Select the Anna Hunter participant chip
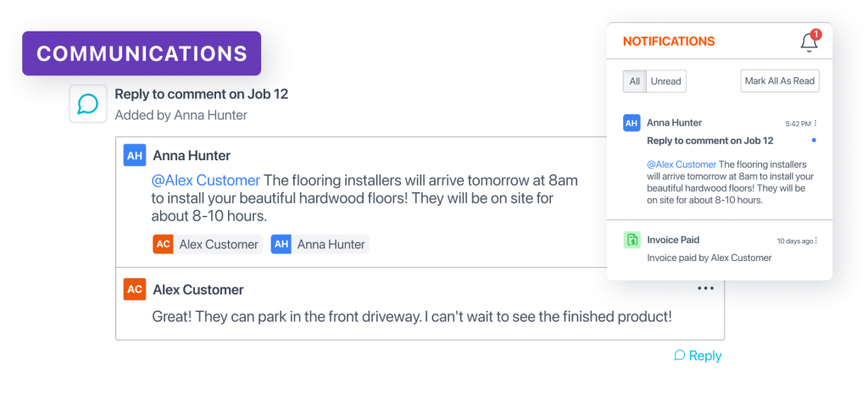 tap(320, 245)
